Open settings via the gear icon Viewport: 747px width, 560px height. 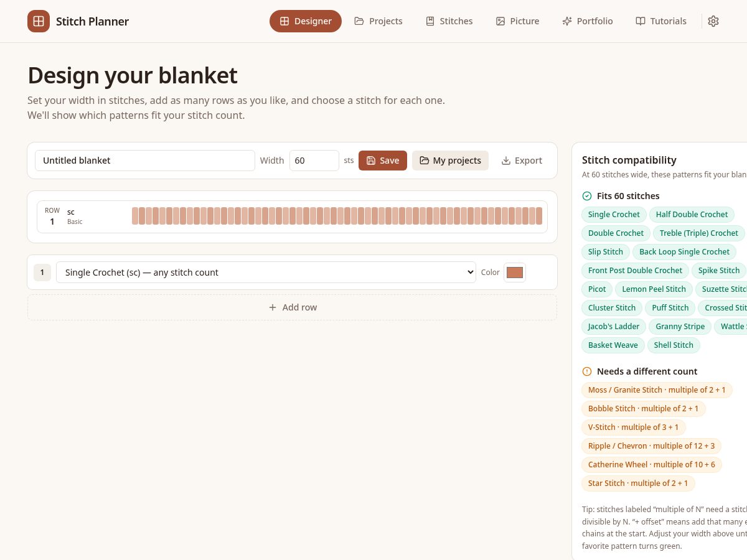tap(713, 21)
